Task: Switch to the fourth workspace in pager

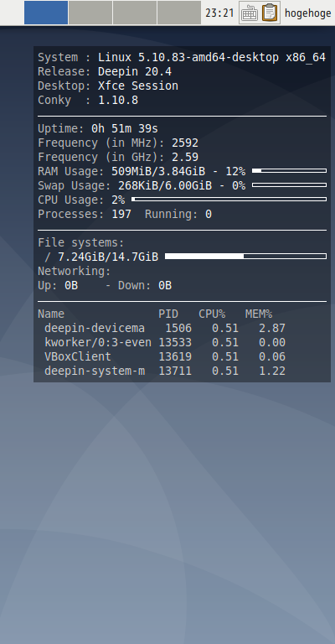Action: (x=178, y=13)
